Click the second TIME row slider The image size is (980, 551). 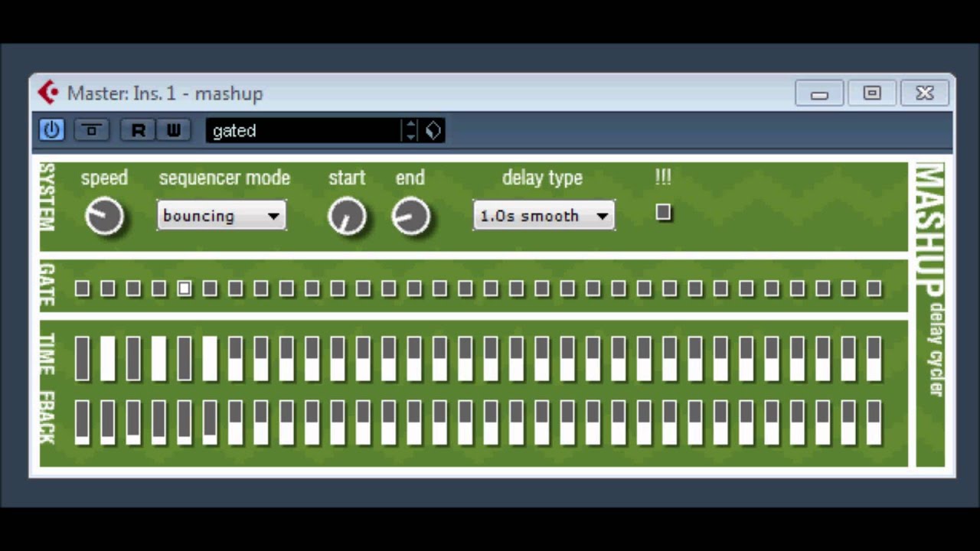(108, 358)
